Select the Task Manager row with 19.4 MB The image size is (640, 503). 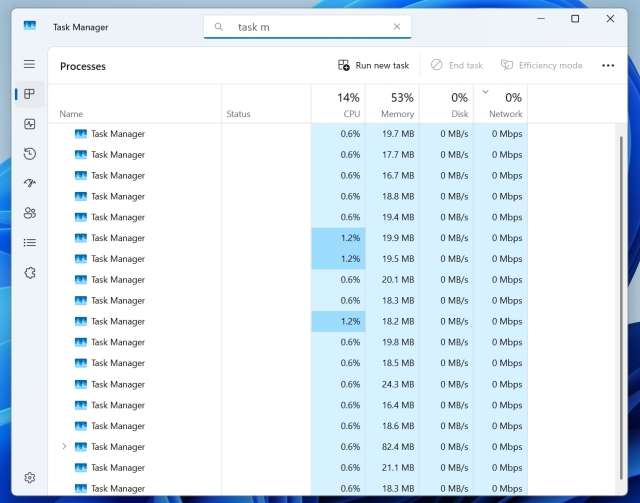pyautogui.click(x=288, y=217)
